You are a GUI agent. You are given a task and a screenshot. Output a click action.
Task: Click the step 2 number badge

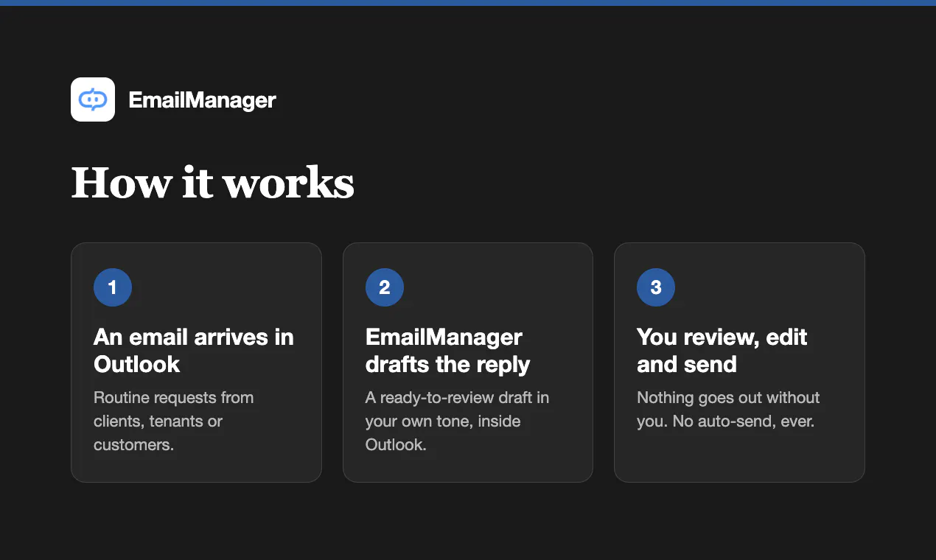click(385, 287)
